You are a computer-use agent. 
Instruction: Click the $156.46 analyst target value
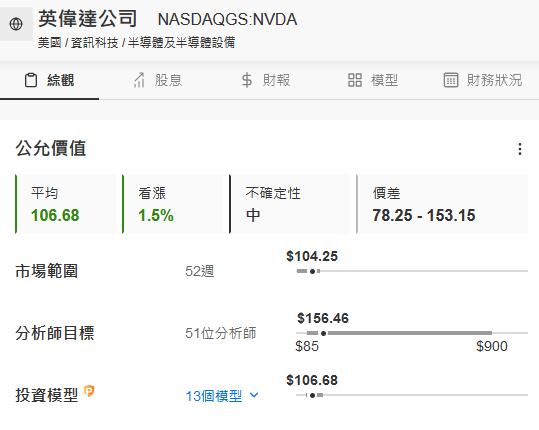click(x=323, y=318)
